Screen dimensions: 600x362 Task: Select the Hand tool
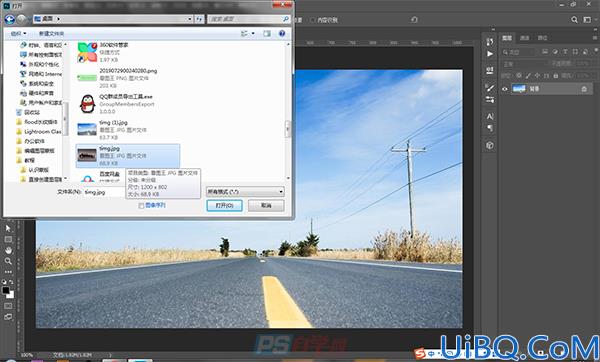point(8,250)
